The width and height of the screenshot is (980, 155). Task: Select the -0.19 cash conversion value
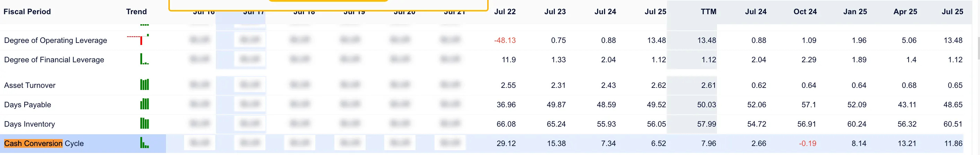[807, 144]
